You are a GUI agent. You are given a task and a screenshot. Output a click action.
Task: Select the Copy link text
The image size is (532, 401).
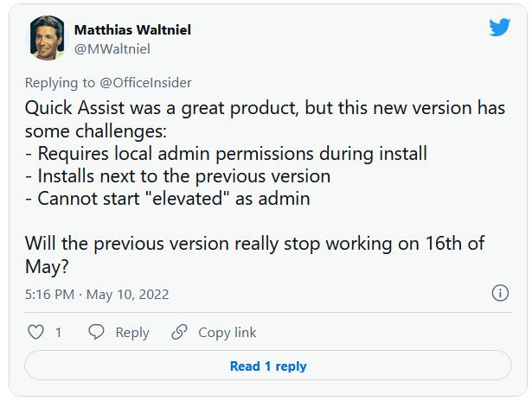pos(227,332)
